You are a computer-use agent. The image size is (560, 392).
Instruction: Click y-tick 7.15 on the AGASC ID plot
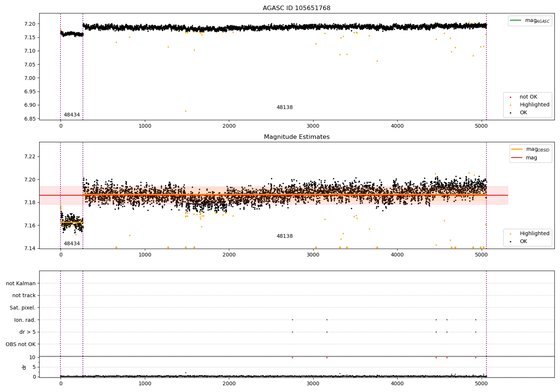30,37
